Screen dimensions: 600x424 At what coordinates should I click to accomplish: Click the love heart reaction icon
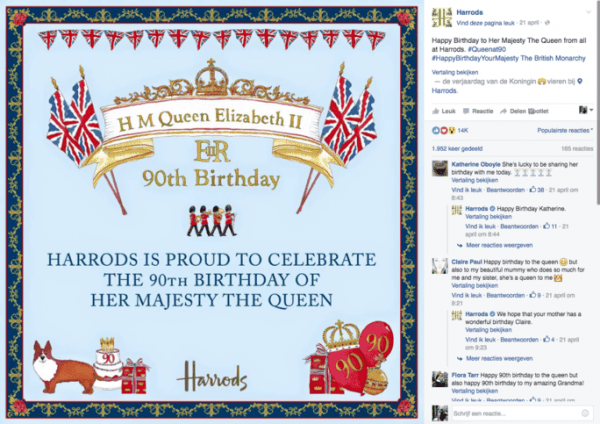(x=444, y=130)
